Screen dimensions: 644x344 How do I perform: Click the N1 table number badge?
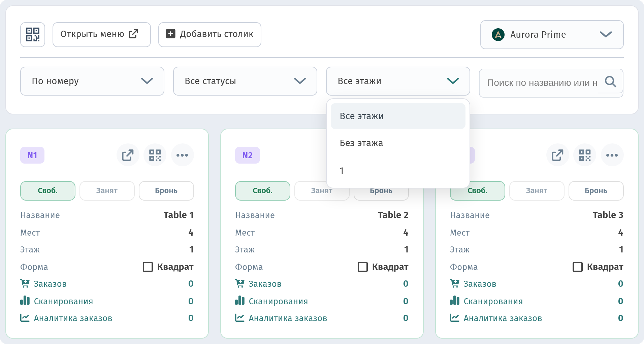(x=32, y=155)
